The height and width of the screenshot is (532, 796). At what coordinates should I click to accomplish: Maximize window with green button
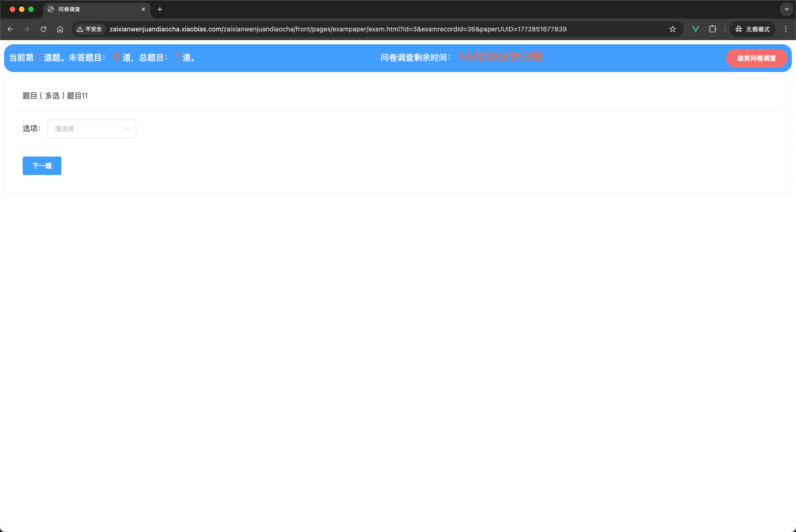[31, 9]
